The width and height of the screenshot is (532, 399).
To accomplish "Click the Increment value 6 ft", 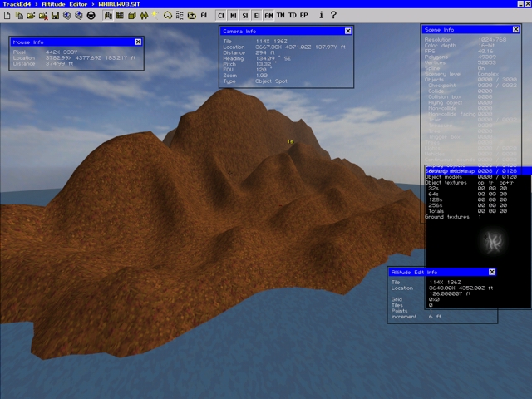I will coord(435,317).
